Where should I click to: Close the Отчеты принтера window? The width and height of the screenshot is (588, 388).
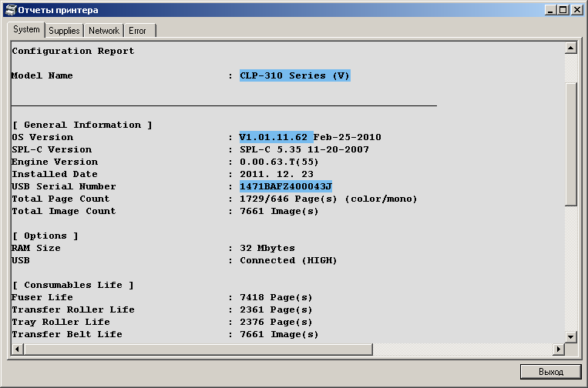click(x=576, y=10)
